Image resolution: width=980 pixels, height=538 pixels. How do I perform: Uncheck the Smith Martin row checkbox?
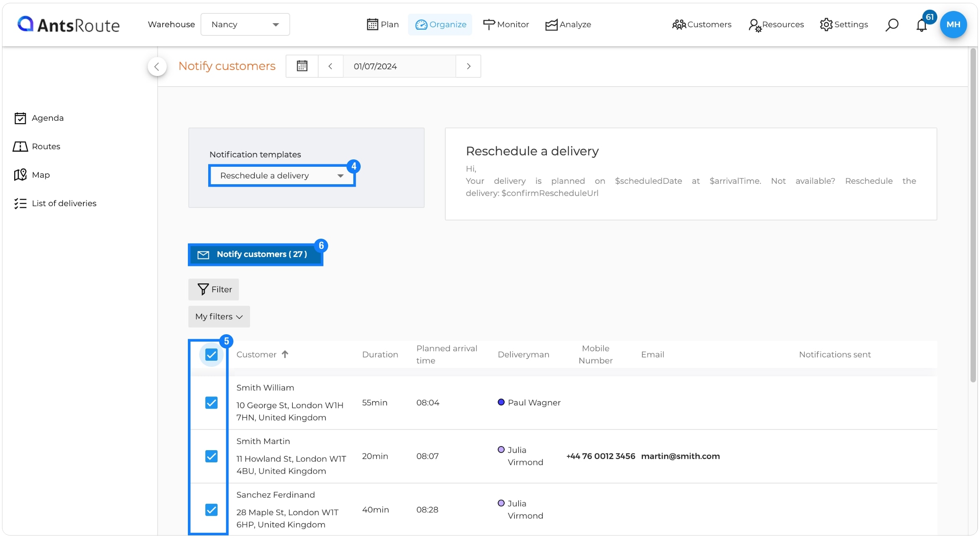pos(211,456)
